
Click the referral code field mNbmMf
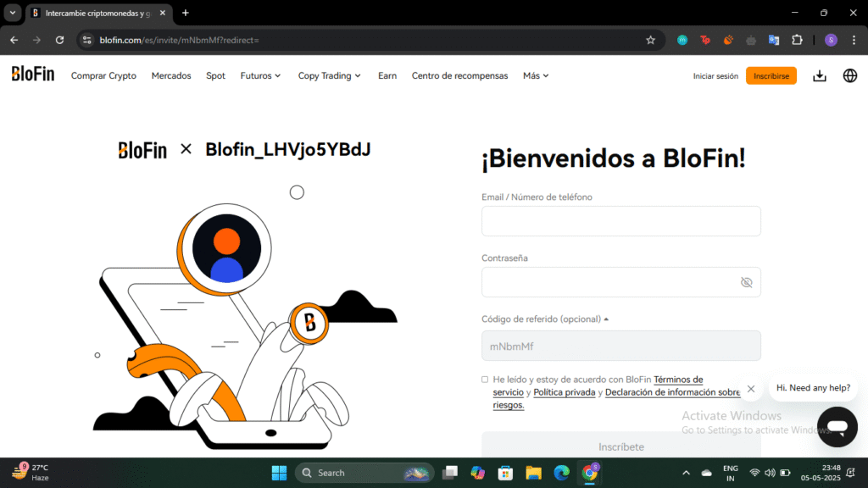(x=621, y=346)
